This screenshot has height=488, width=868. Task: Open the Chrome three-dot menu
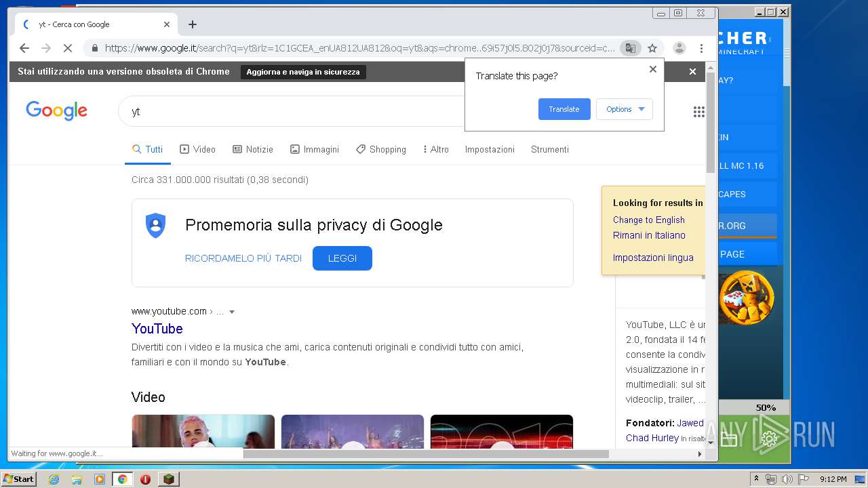pos(701,48)
